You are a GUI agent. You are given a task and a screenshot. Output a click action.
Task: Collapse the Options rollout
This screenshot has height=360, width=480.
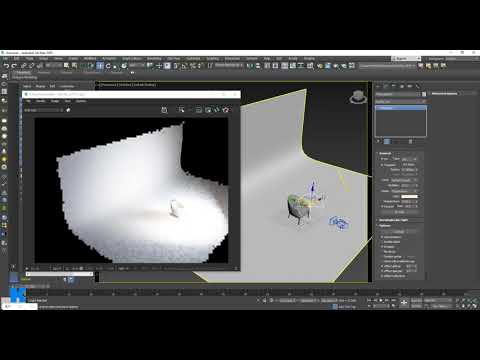(x=385, y=226)
